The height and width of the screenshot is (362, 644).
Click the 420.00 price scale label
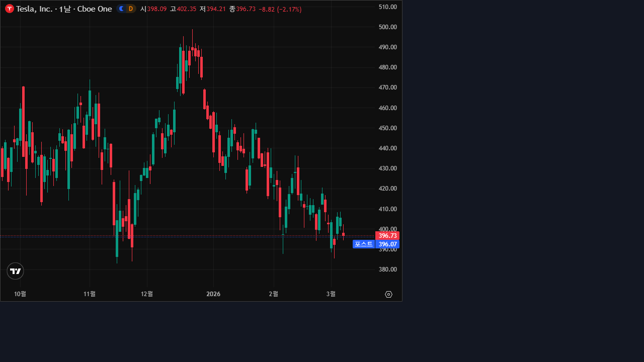pyautogui.click(x=388, y=189)
